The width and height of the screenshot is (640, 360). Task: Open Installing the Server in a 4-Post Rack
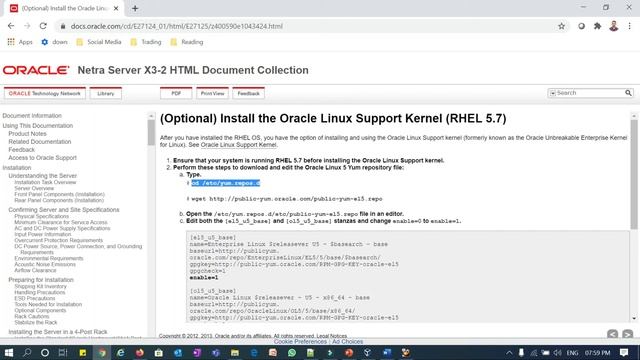[58, 332]
